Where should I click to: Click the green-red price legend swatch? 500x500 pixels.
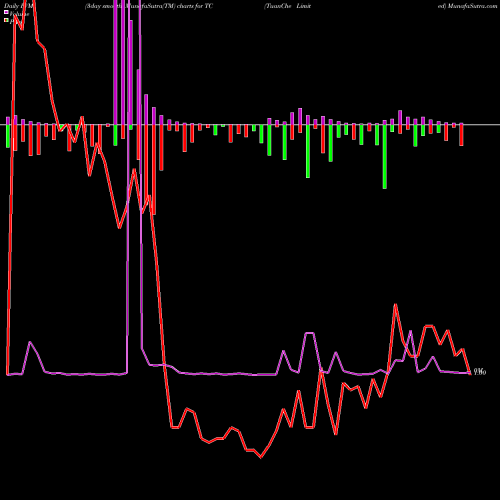tap(6, 21)
